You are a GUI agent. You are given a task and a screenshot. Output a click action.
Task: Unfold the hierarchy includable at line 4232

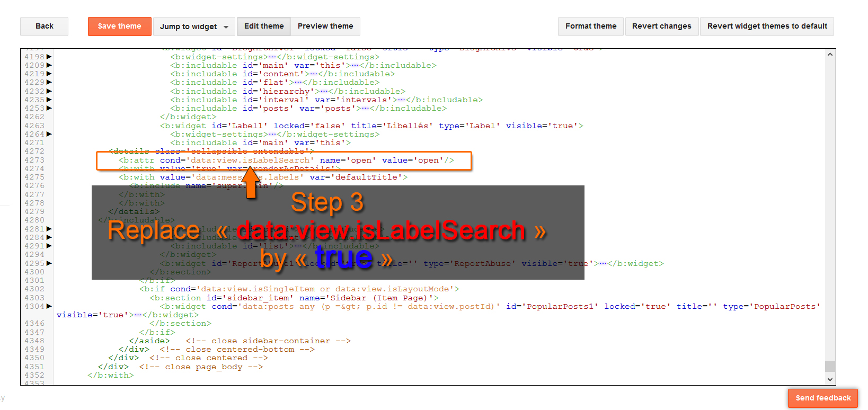(49, 91)
